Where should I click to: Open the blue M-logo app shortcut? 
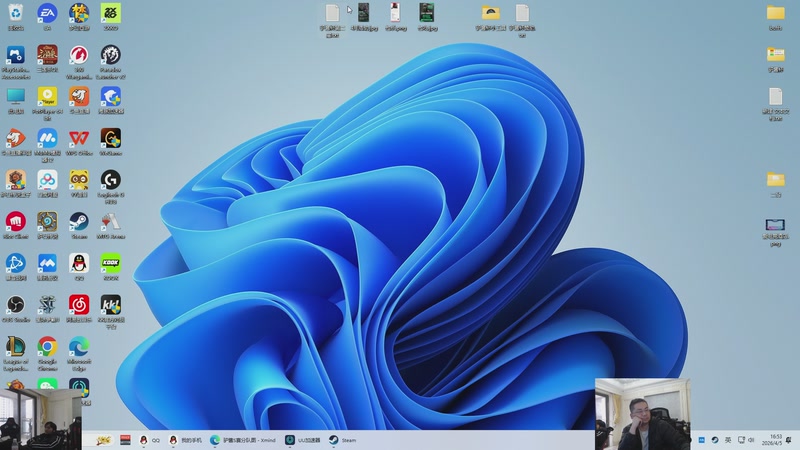coord(47,138)
